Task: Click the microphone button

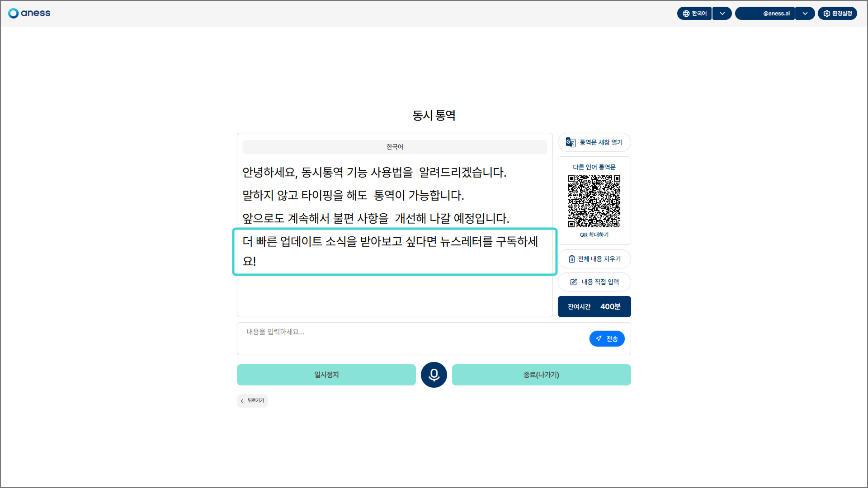Action: coord(434,375)
